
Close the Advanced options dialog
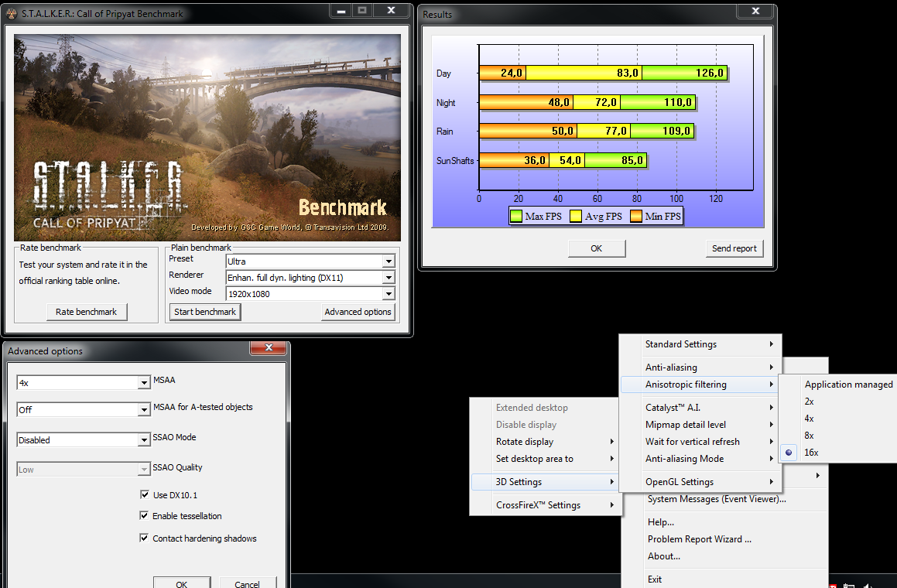pyautogui.click(x=269, y=347)
